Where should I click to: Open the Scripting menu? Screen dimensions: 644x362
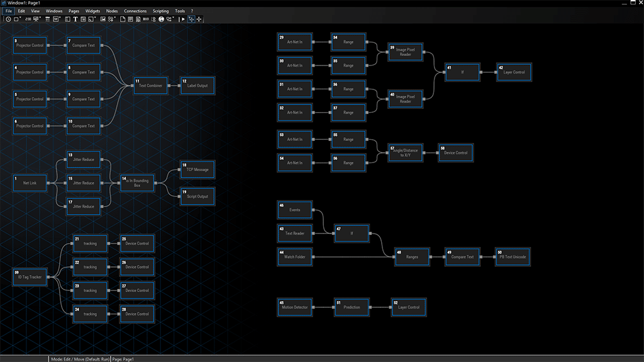[160, 11]
